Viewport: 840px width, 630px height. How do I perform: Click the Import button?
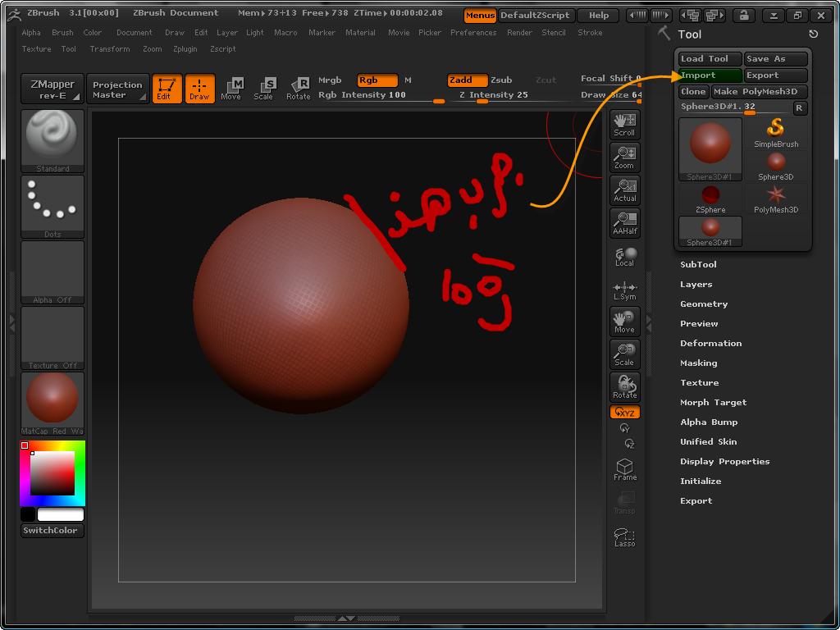710,75
